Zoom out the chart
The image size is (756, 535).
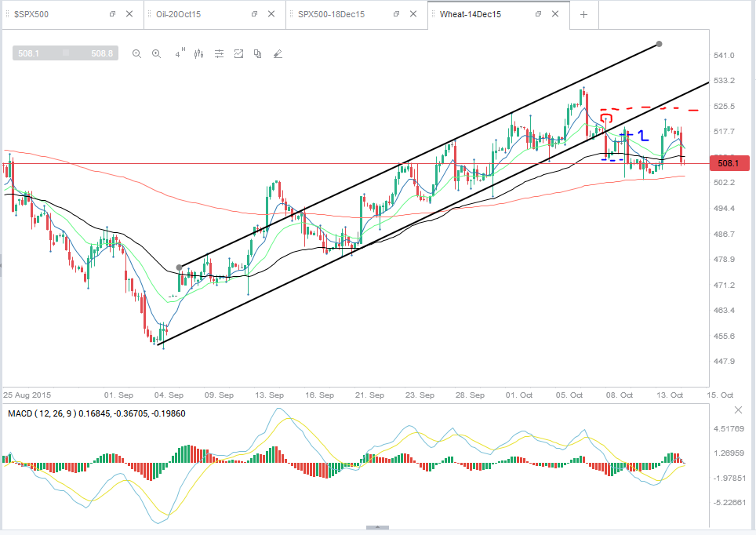tap(137, 54)
